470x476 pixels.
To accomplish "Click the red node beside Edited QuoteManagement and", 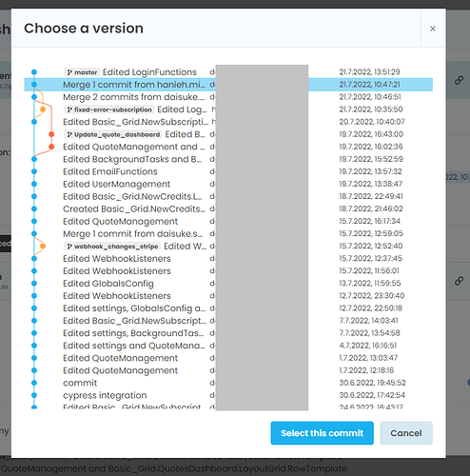I will (51, 147).
